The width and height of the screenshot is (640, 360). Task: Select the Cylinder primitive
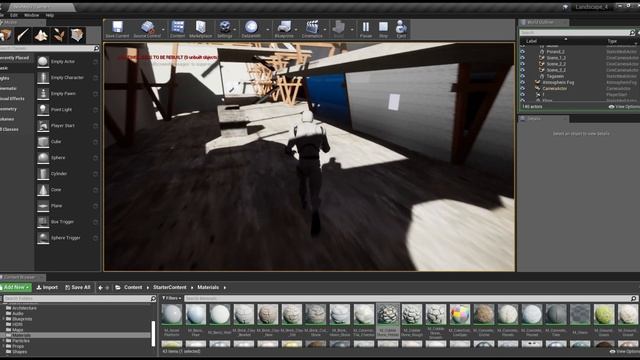67,173
